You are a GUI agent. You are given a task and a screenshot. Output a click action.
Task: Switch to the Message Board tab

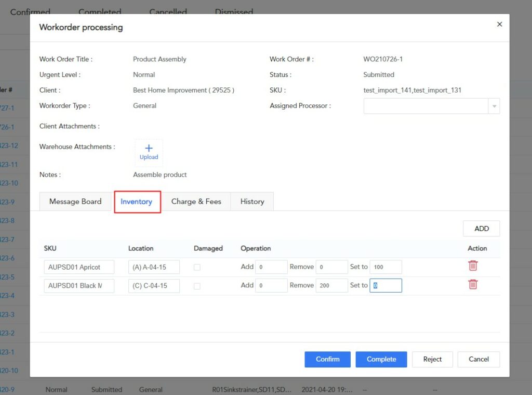click(75, 201)
